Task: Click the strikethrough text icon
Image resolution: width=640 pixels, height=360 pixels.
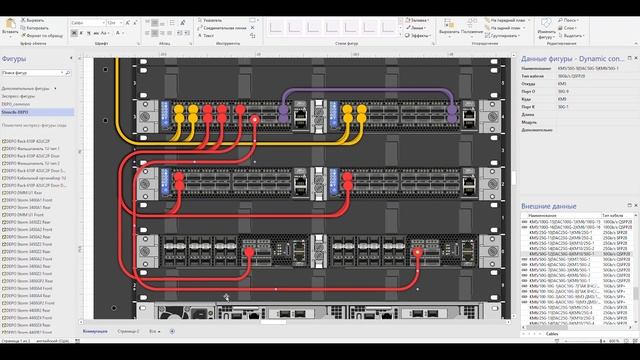Action: point(96,33)
